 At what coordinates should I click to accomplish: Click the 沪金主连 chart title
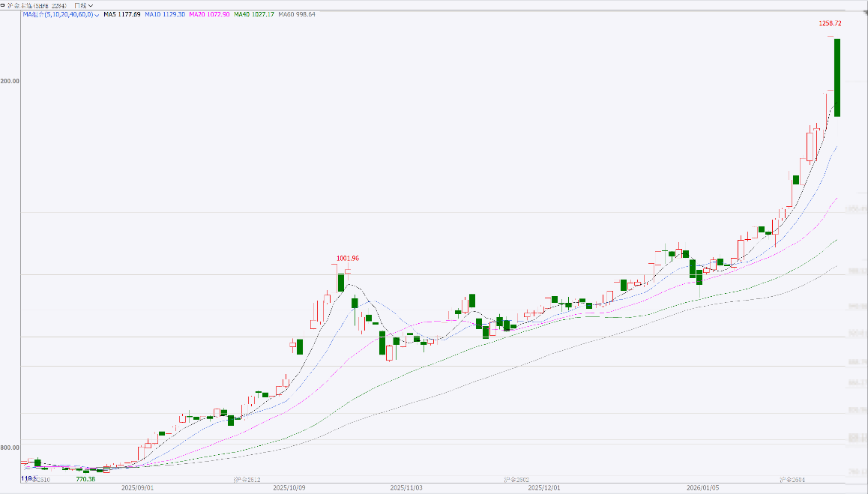(37, 5)
